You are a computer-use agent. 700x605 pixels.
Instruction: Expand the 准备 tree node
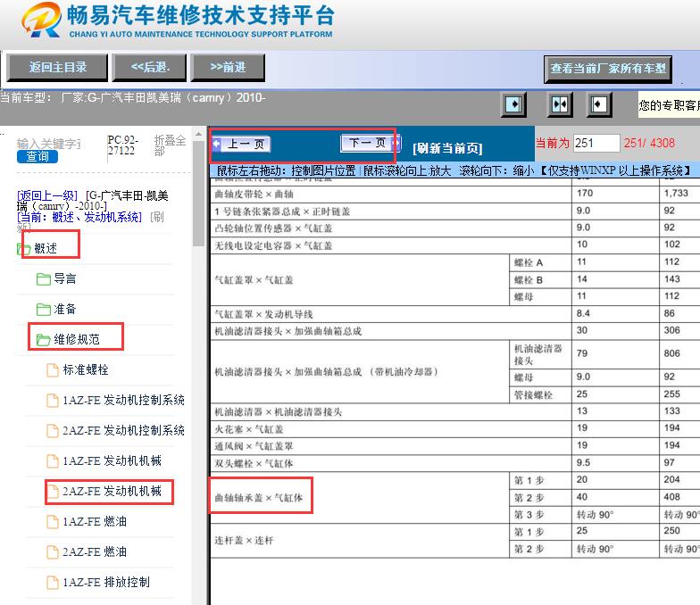pyautogui.click(x=65, y=309)
